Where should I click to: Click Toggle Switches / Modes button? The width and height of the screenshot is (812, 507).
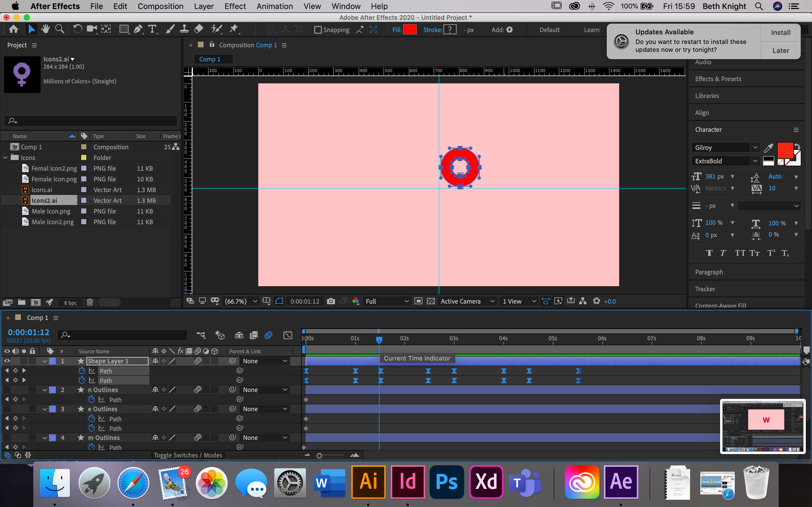(x=187, y=455)
